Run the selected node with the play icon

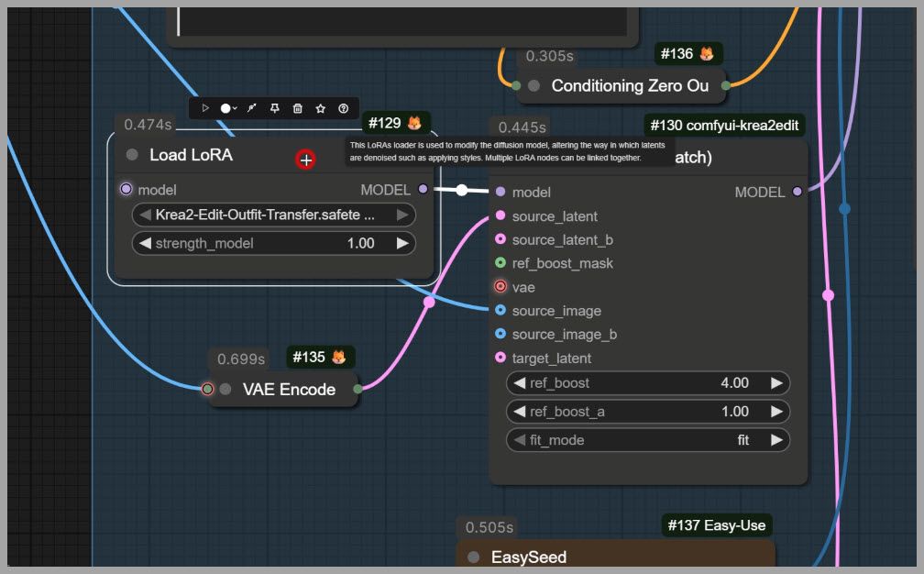click(205, 108)
